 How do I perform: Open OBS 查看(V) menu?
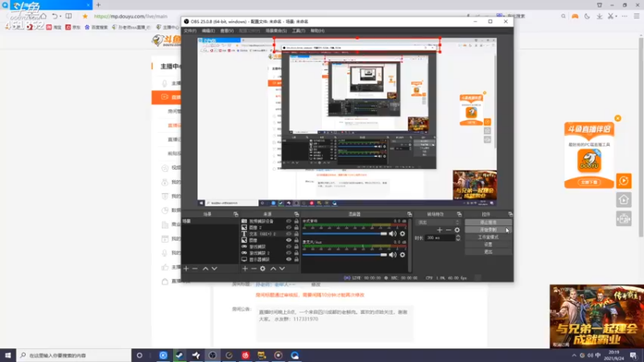(227, 31)
